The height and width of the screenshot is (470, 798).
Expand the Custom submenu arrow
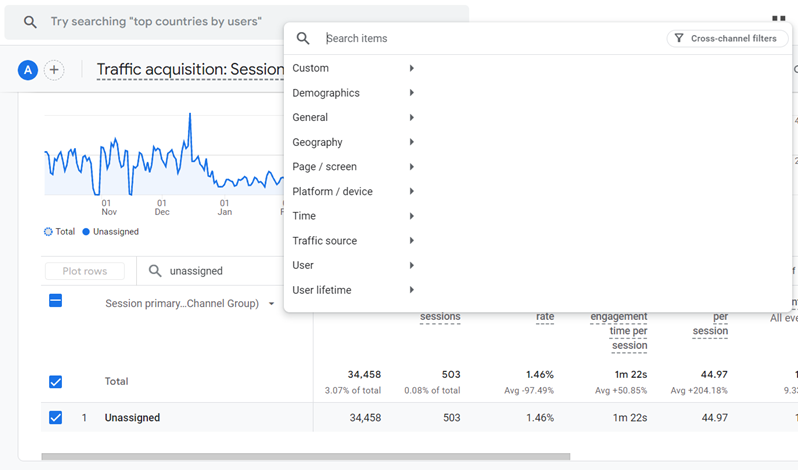click(411, 68)
